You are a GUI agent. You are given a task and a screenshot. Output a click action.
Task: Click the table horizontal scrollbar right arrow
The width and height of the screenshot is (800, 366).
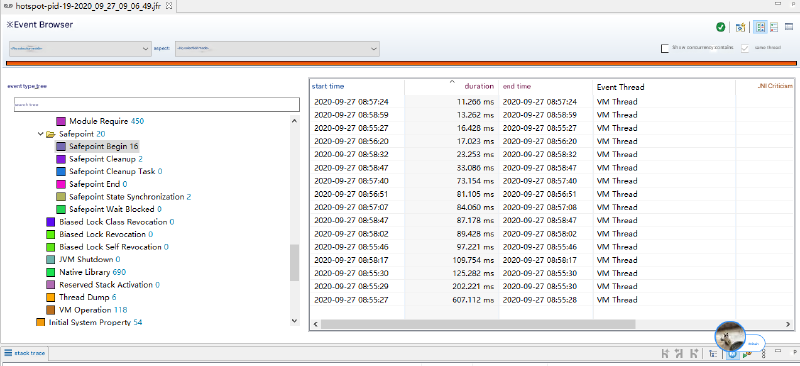[x=789, y=324]
